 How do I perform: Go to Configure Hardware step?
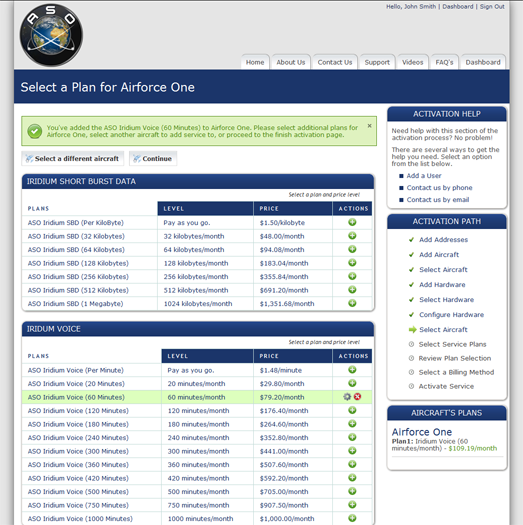451,315
